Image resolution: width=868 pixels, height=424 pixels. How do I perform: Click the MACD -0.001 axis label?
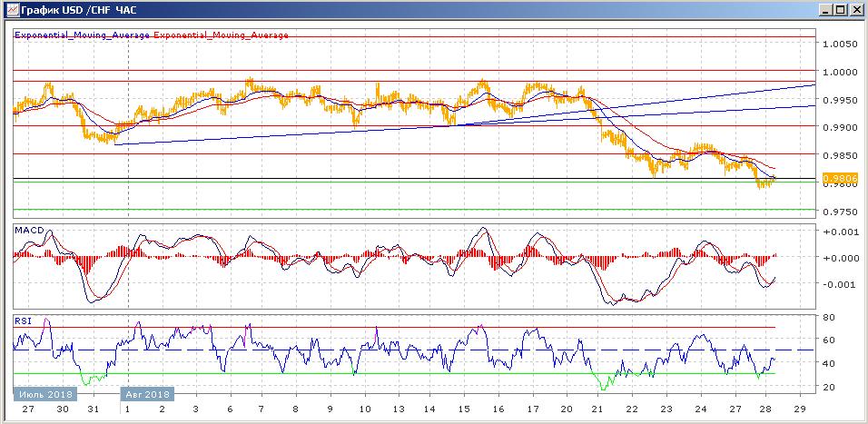pyautogui.click(x=840, y=284)
